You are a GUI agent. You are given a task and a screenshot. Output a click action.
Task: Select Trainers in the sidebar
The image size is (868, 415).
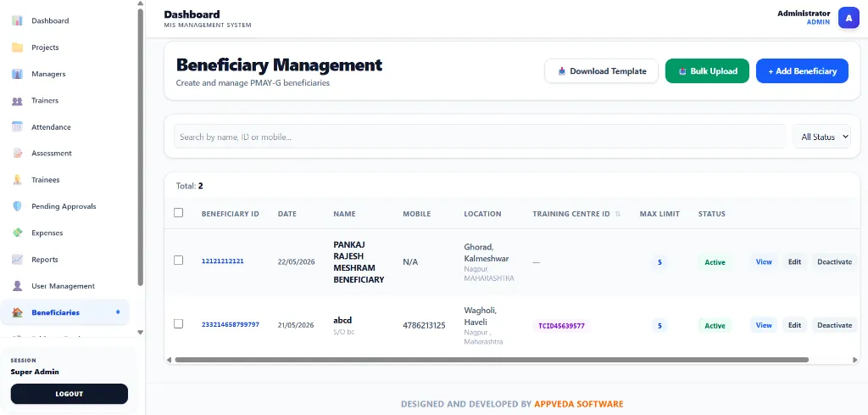[64, 100]
